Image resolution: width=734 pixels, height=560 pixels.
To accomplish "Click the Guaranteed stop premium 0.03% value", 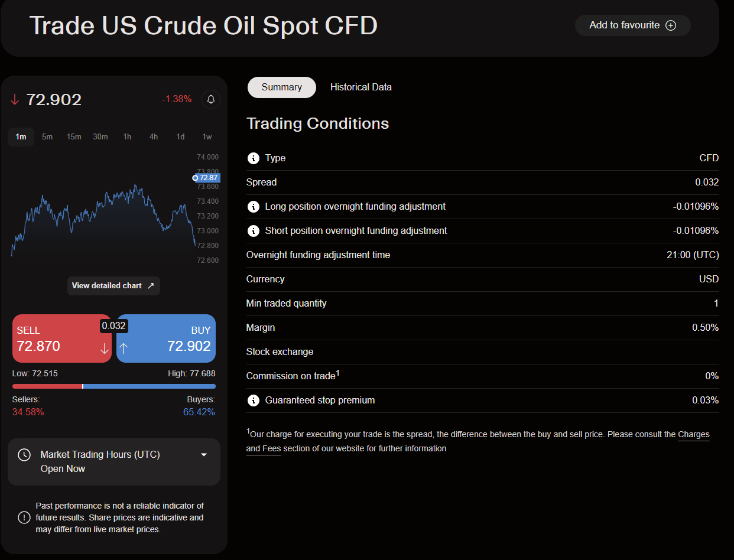I will [706, 401].
